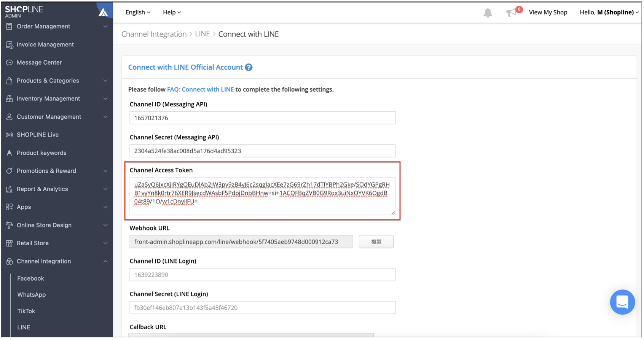Click the Report & Analytics chart icon

coord(10,189)
